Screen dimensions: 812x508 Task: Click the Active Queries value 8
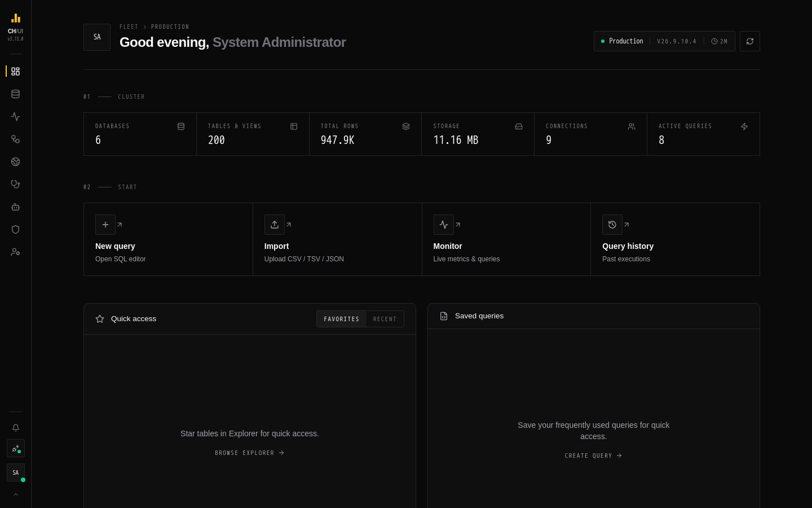coord(661,140)
